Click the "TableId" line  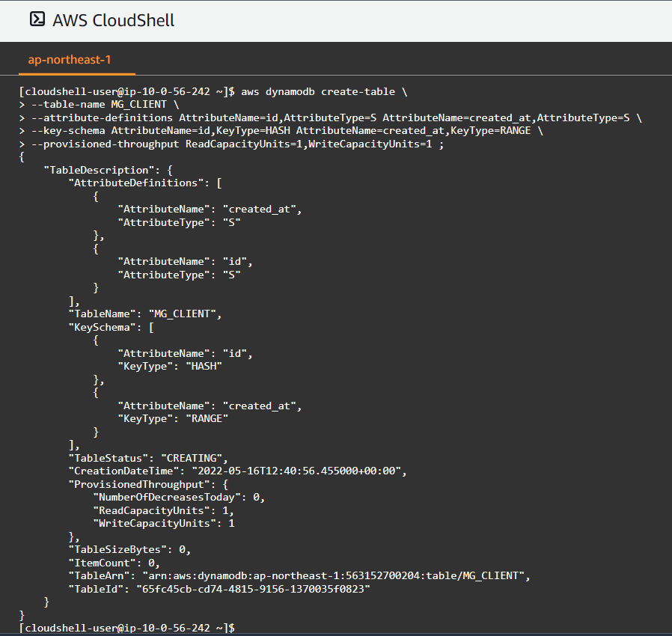(x=219, y=589)
